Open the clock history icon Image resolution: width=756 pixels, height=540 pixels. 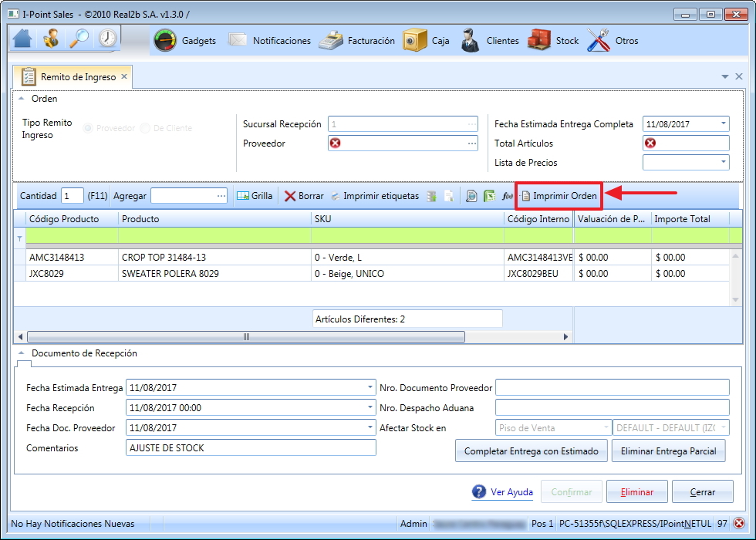[107, 39]
